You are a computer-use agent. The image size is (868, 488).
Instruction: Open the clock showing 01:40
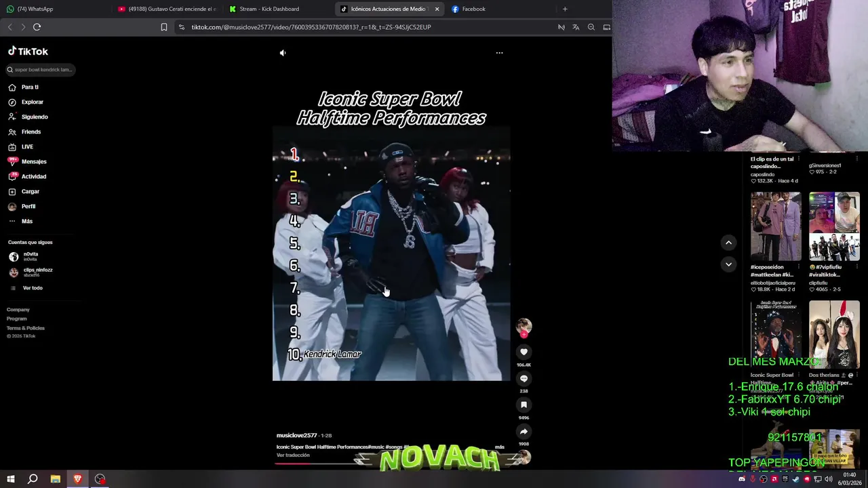[850, 479]
